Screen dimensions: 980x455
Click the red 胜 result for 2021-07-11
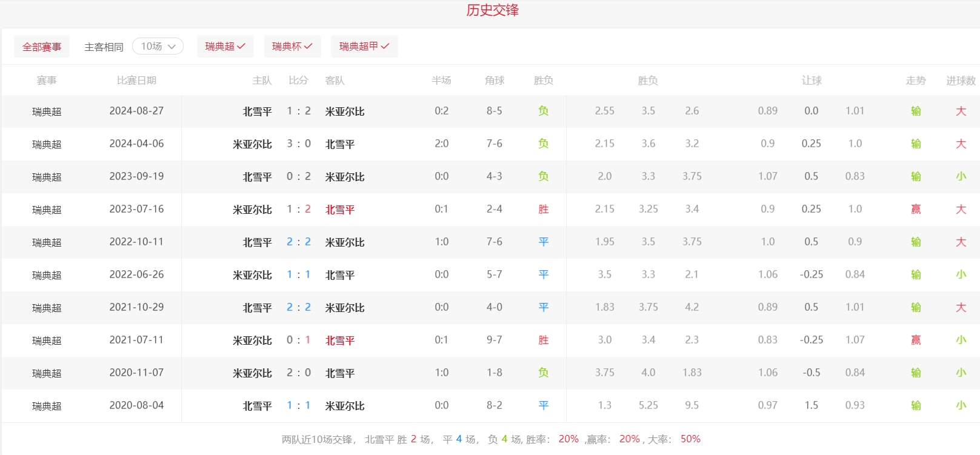pos(543,340)
